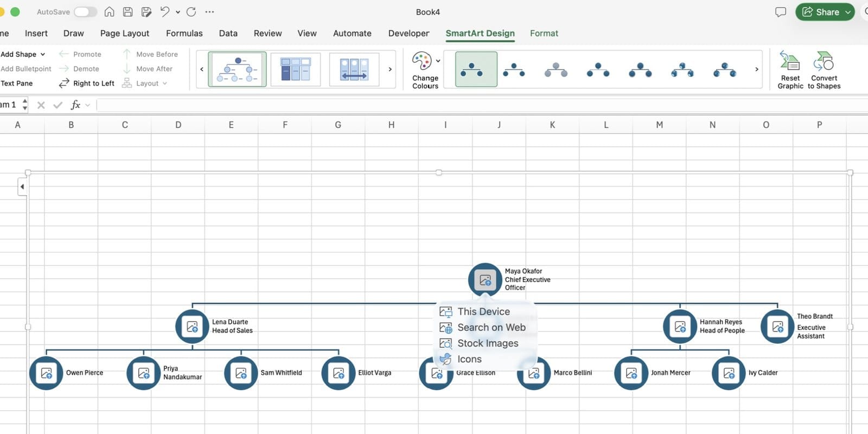Open the Change Colours palette
Viewport: 868px width, 434px height.
point(425,70)
